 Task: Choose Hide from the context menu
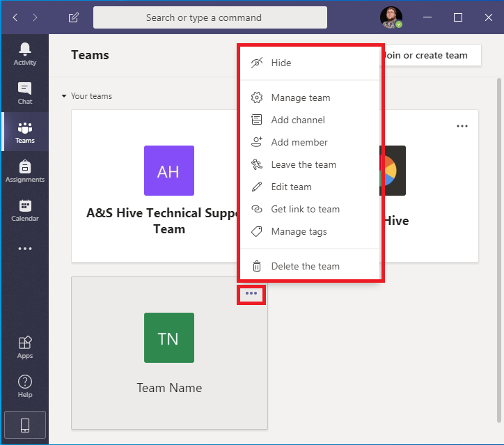[x=310, y=63]
